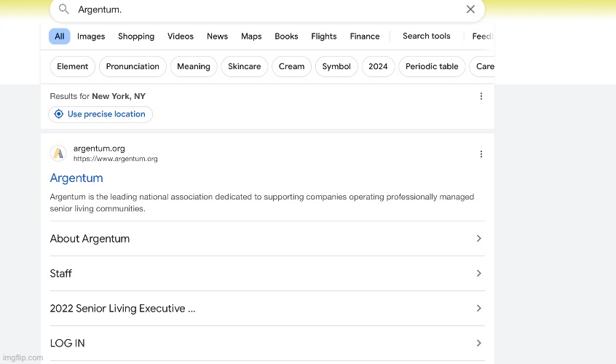Select the Pronunciation filter chip
The width and height of the screenshot is (616, 364).
[x=133, y=67]
